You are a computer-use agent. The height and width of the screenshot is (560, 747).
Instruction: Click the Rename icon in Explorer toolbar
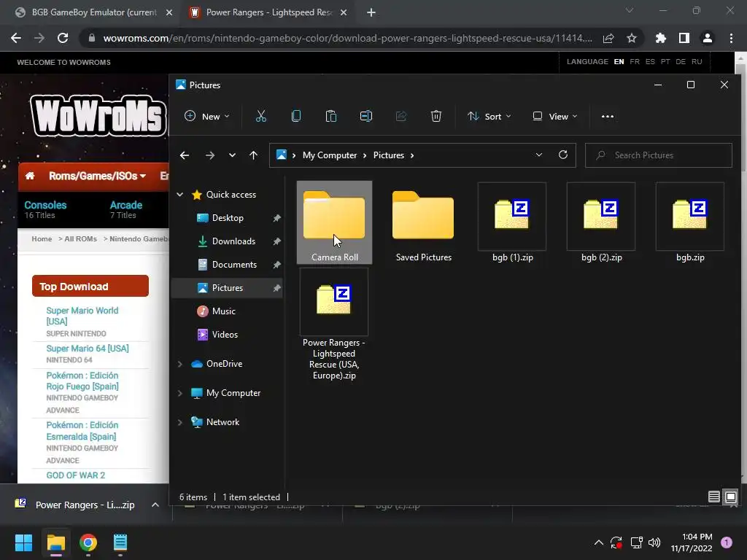[366, 116]
